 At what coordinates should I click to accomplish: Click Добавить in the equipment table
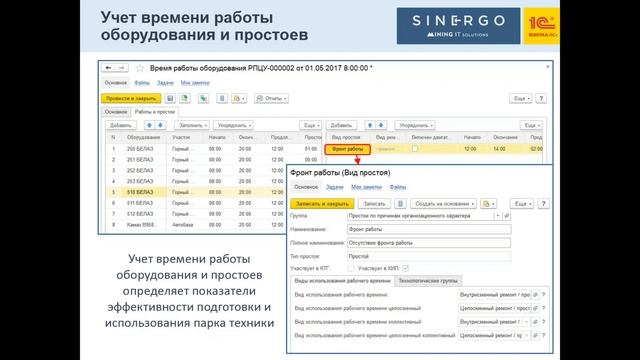pos(121,125)
